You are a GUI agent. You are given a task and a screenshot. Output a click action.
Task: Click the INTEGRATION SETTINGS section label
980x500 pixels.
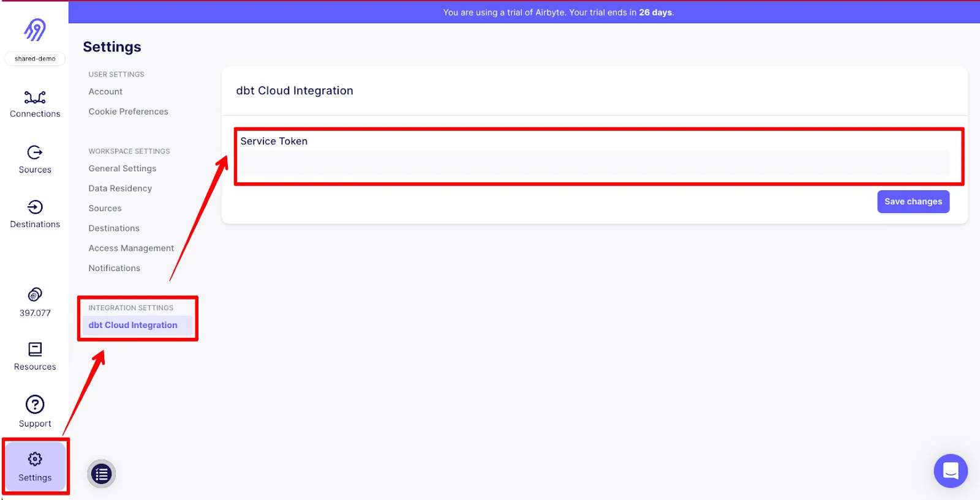pyautogui.click(x=131, y=308)
